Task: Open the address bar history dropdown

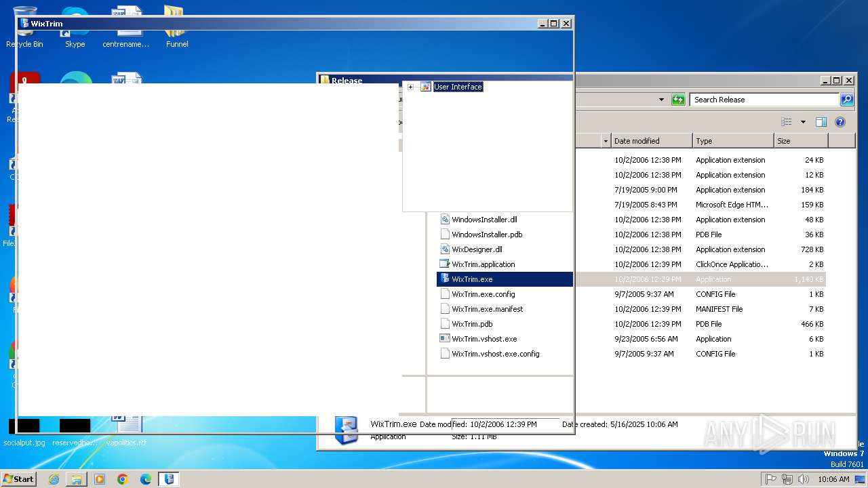Action: click(661, 100)
